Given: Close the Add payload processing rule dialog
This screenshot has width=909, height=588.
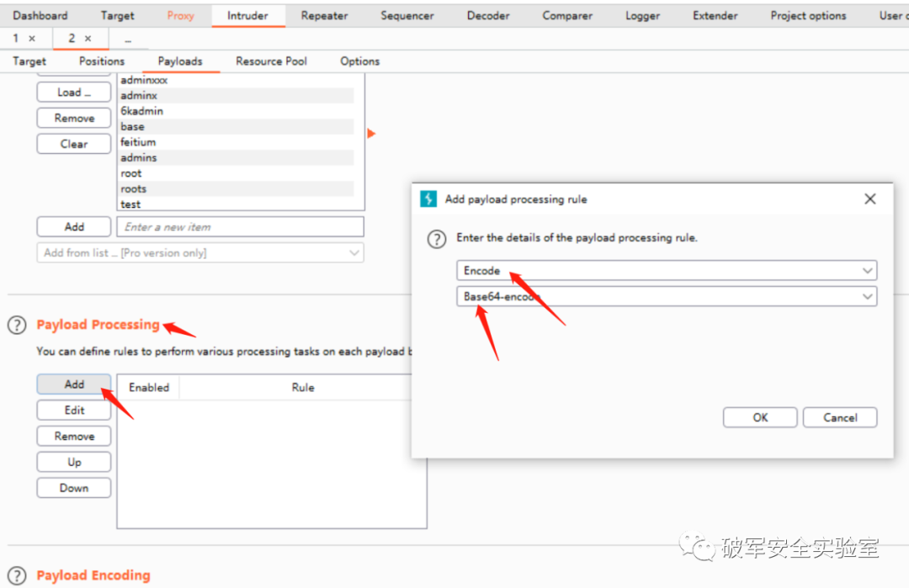Looking at the screenshot, I should 870,199.
